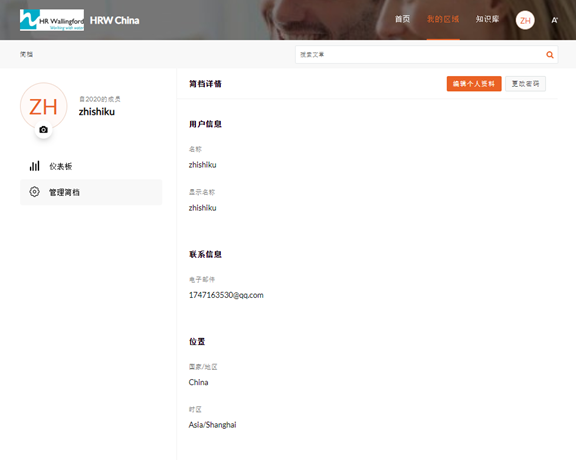The image size is (576, 460).
Task: Click the orange 编辑个人资料 button
Action: 474,84
